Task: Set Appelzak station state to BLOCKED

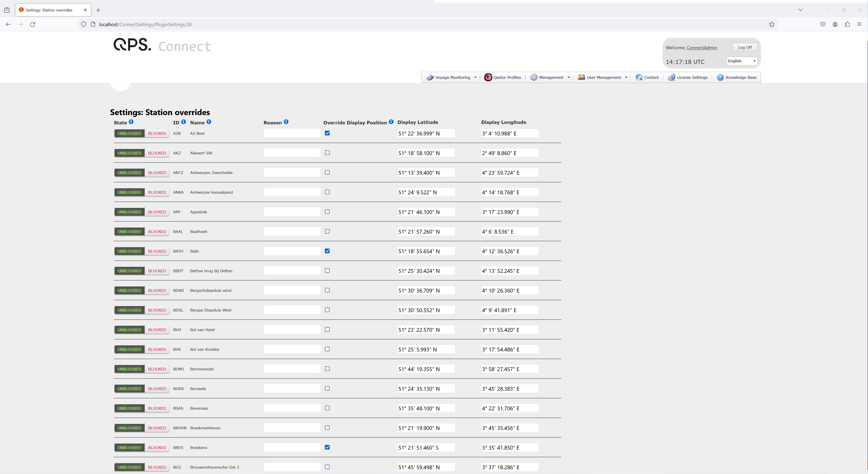Action: click(157, 212)
